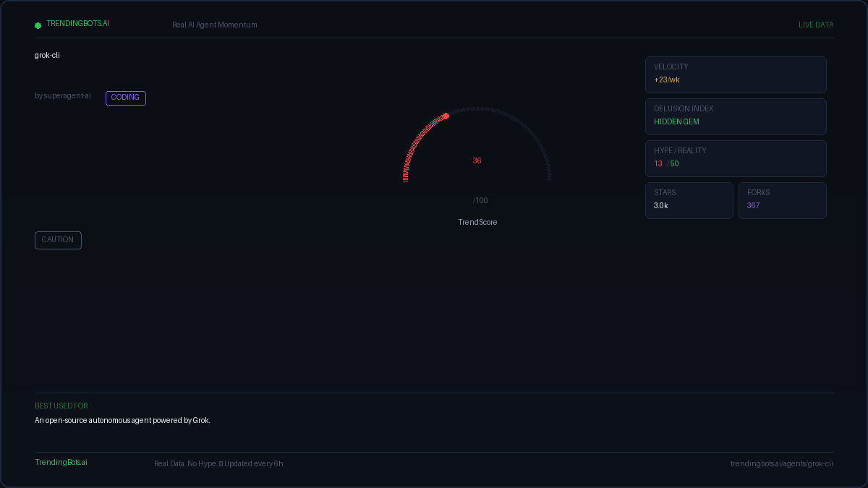The image size is (868, 488).
Task: Click the TrendScore label under the gauge
Action: [x=477, y=223]
